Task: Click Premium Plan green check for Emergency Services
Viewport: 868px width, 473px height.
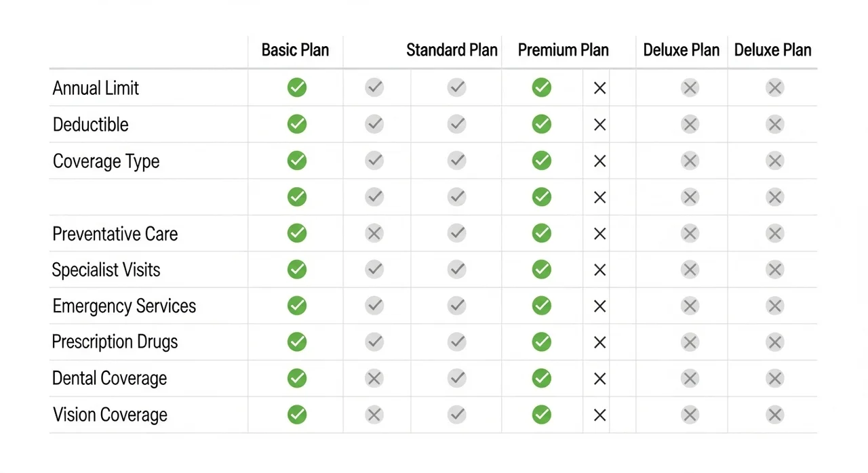Action: (541, 306)
